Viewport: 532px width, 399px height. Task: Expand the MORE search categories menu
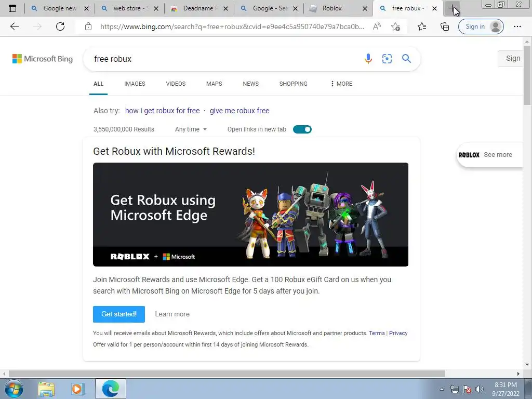click(x=341, y=84)
